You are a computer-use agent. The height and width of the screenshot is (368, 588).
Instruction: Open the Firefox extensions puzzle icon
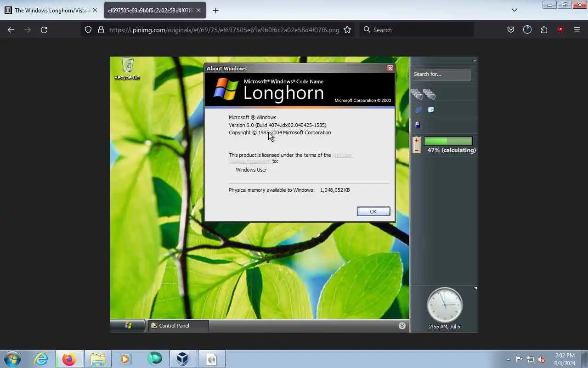pyautogui.click(x=544, y=29)
